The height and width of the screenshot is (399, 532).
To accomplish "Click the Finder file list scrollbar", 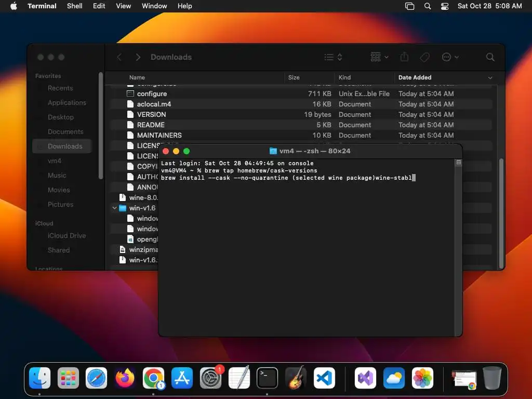I will pyautogui.click(x=501, y=214).
